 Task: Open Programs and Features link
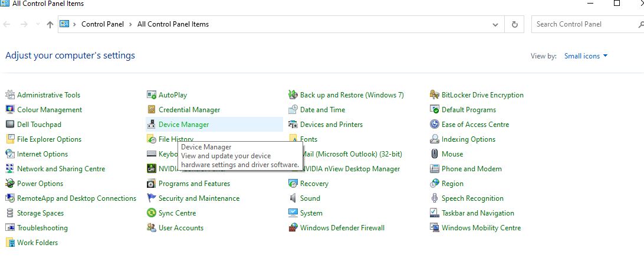point(194,184)
